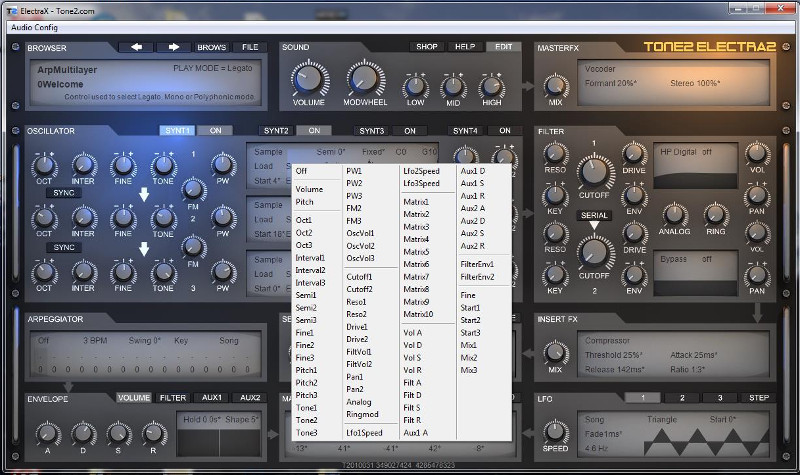Click the HELP button
This screenshot has width=800, height=475.
pyautogui.click(x=465, y=46)
